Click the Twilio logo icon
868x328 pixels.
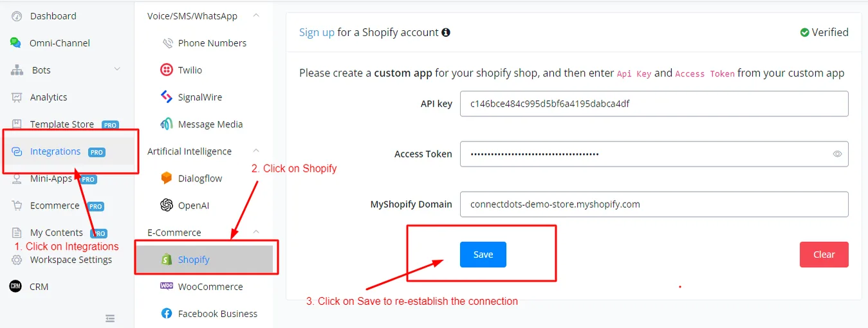167,70
